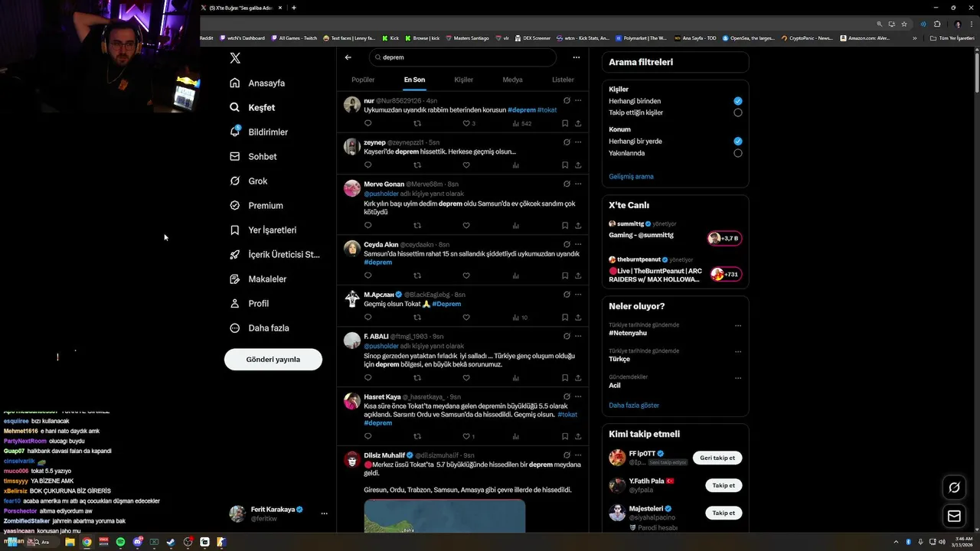Retweet Ceyda Akın's tweet
Image resolution: width=980 pixels, height=551 pixels.
(x=417, y=275)
